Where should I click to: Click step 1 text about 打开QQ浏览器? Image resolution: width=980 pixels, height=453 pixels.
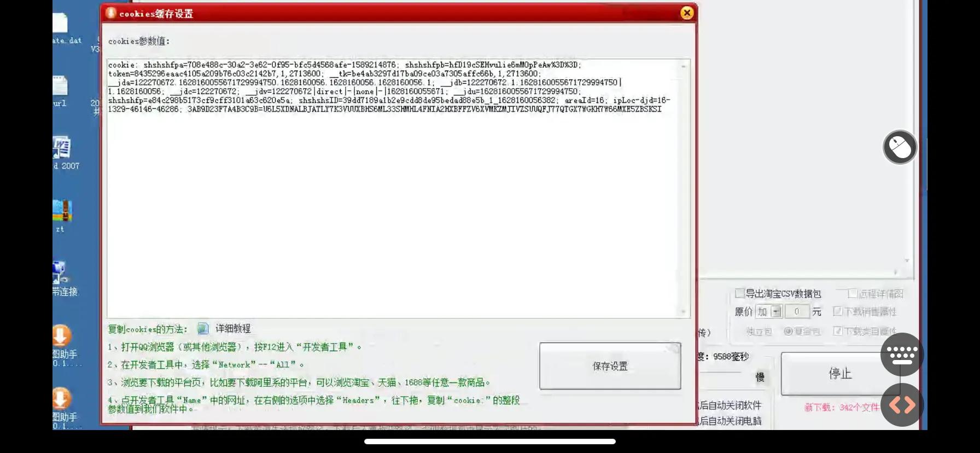tap(235, 347)
